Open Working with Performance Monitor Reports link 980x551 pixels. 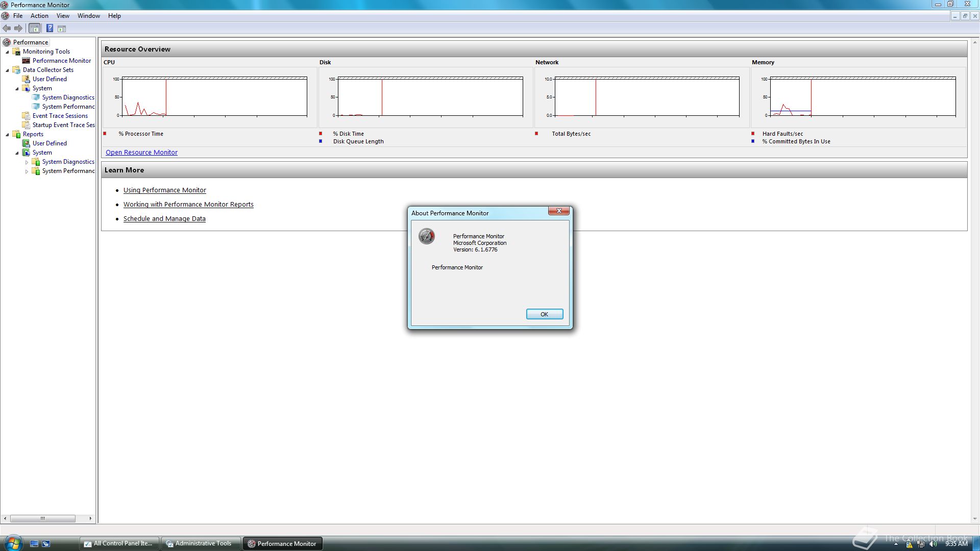point(188,205)
